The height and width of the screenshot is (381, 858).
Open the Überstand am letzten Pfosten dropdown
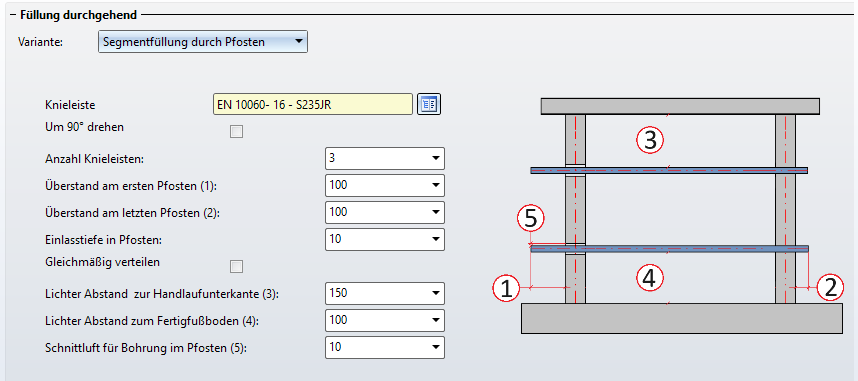coord(385,212)
